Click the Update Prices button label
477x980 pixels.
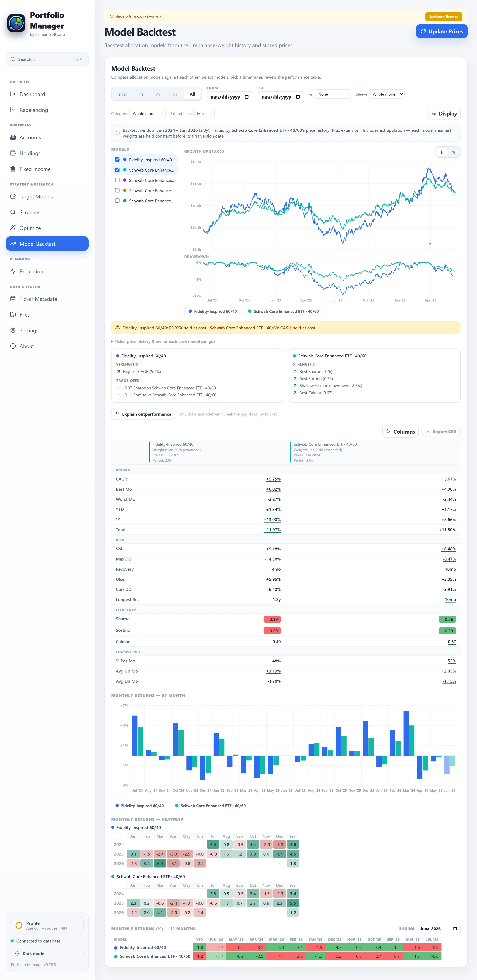[x=446, y=32]
